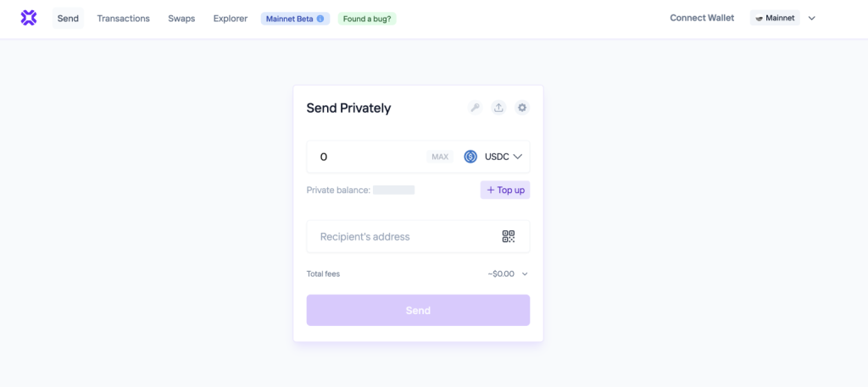Click the network icon beside Mainnet
868x387 pixels.
click(759, 18)
